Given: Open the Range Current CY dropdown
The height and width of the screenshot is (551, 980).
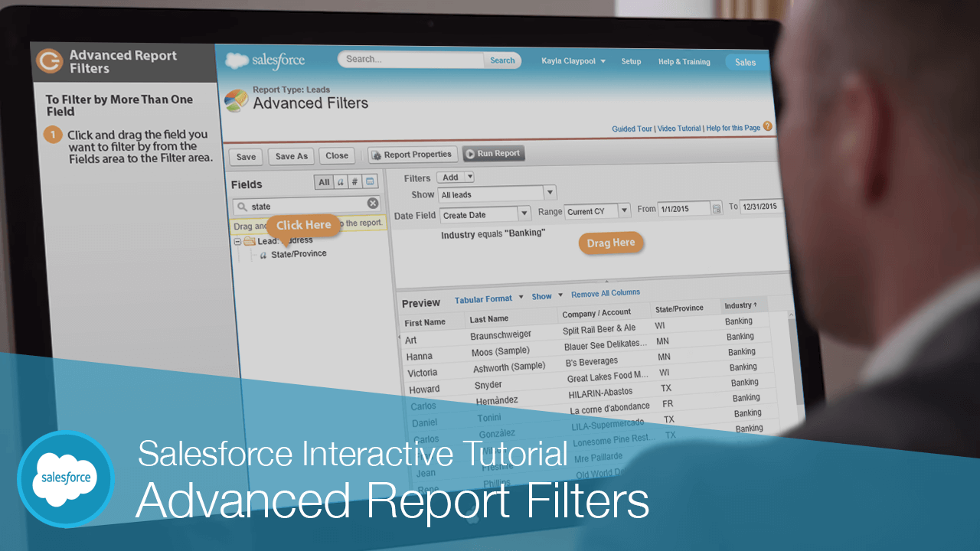Looking at the screenshot, I should tap(623, 210).
